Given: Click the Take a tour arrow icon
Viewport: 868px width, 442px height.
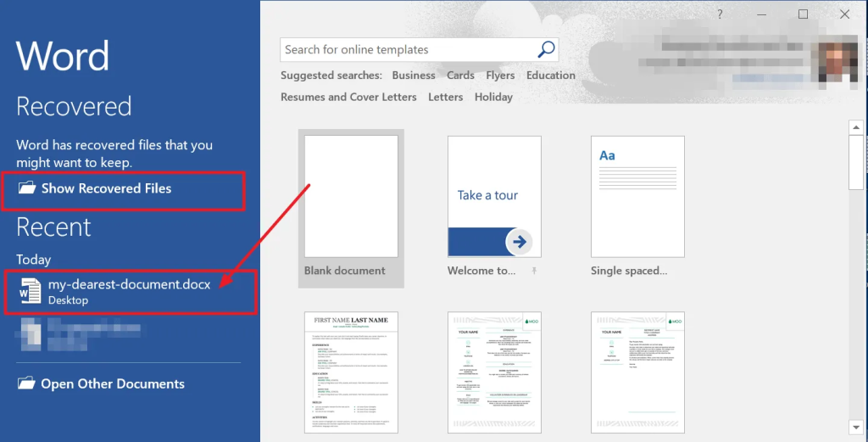Looking at the screenshot, I should [x=519, y=242].
